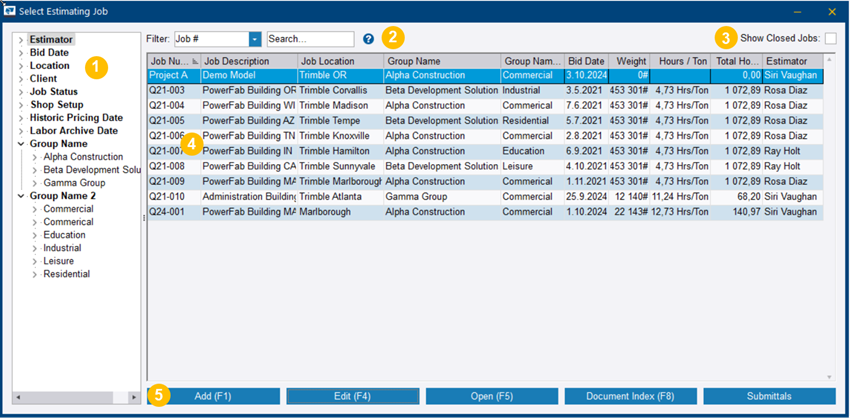Sort by the Bid Date column header
850x419 pixels.
tap(585, 61)
